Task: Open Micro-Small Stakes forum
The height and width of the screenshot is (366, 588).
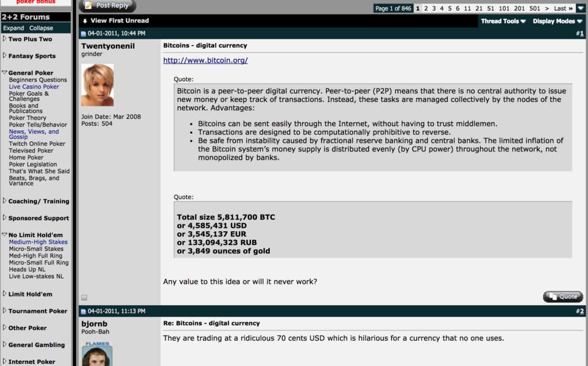Action: [36, 249]
